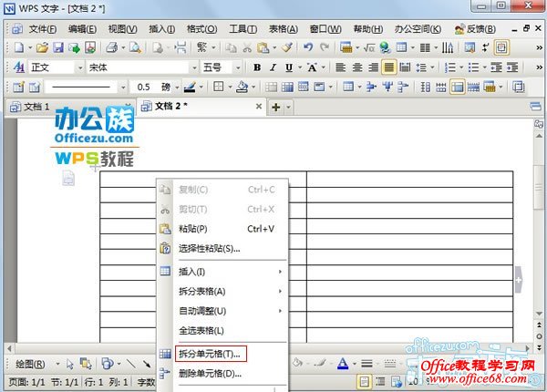Insert a formula with the square root icon
The height and width of the screenshot is (392, 547).
[x=369, y=47]
